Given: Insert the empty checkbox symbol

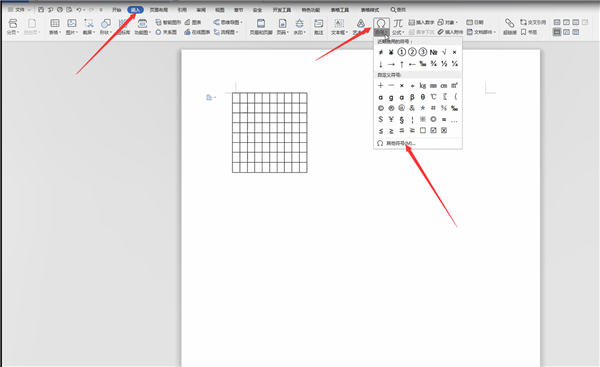Looking at the screenshot, I should [x=422, y=130].
